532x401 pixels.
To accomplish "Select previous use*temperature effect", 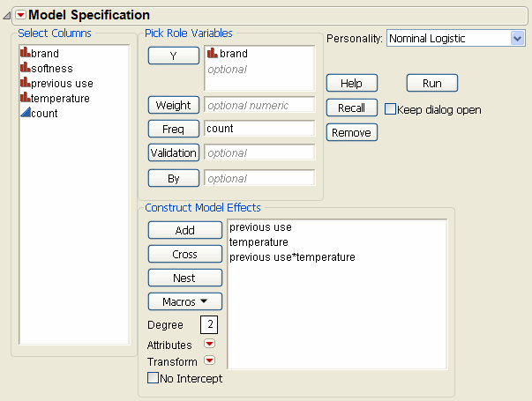I will point(291,257).
